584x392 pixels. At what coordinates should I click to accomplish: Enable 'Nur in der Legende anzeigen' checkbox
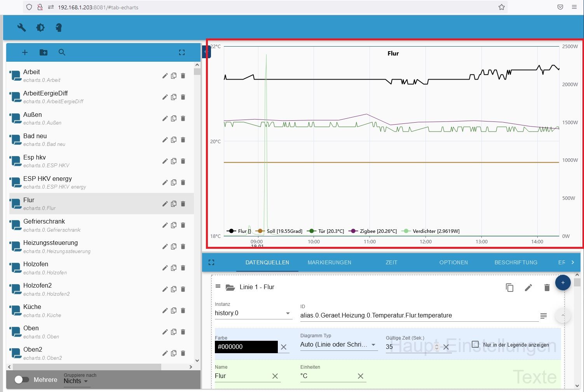pos(475,344)
